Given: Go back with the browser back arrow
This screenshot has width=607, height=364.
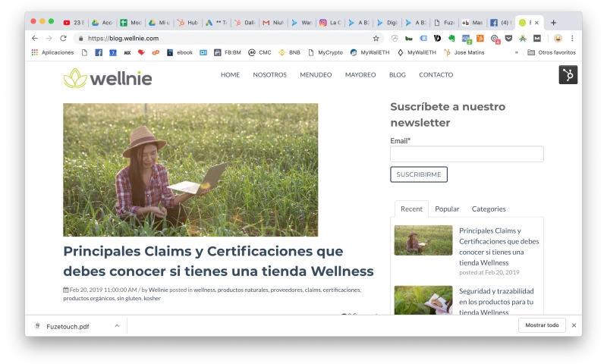Looking at the screenshot, I should pos(35,38).
